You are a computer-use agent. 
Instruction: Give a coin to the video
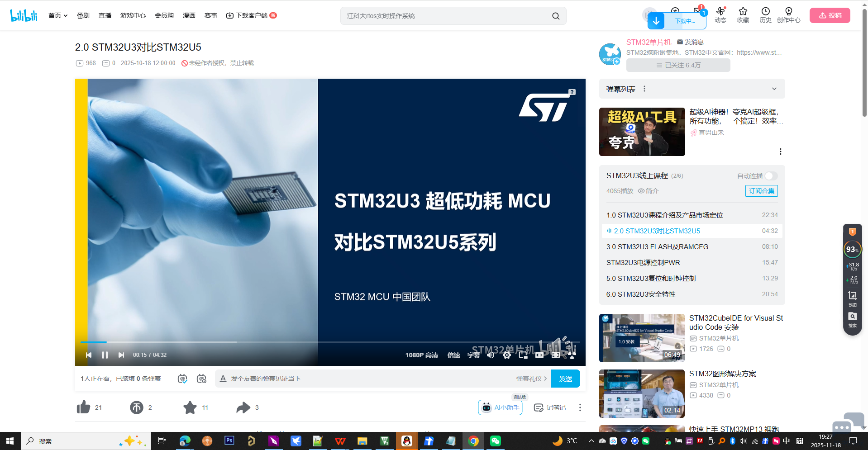point(136,407)
